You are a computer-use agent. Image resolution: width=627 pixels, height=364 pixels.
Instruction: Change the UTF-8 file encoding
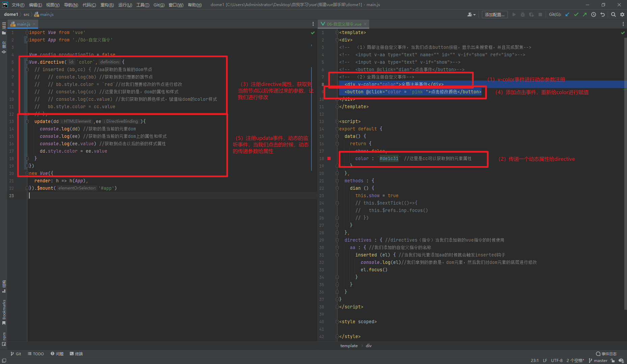(557, 361)
